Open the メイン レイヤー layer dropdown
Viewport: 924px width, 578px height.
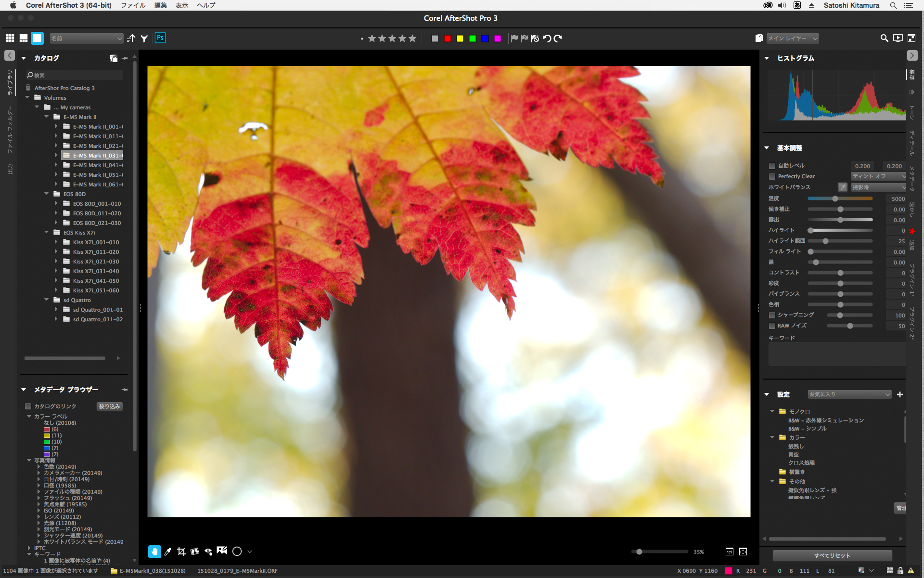[x=792, y=39]
